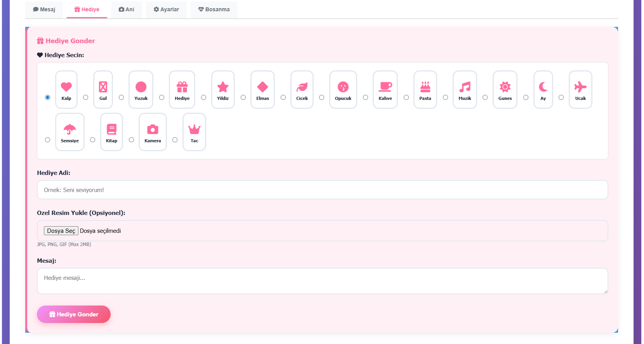Open the Ayarlar settings tab
This screenshot has height=344, width=644.
(x=166, y=9)
